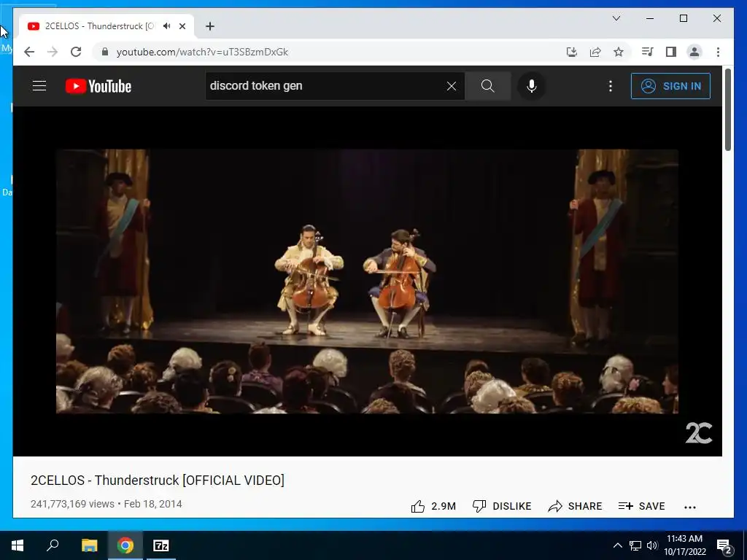Click the 241,773,169 views text
Viewport: 747px width, 560px height.
[x=72, y=504]
